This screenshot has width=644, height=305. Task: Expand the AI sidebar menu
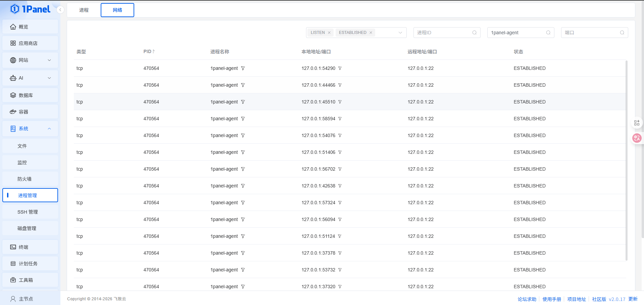coord(30,78)
